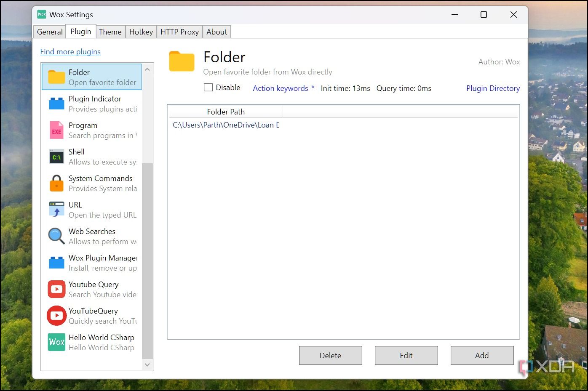Maximize the Wox Settings window
Screen dimensions: 588x391
[x=484, y=15]
